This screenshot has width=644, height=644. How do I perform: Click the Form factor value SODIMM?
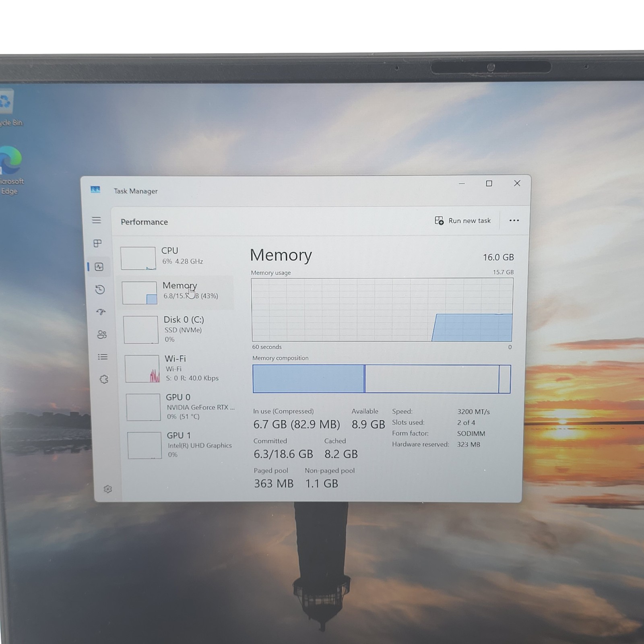point(471,433)
